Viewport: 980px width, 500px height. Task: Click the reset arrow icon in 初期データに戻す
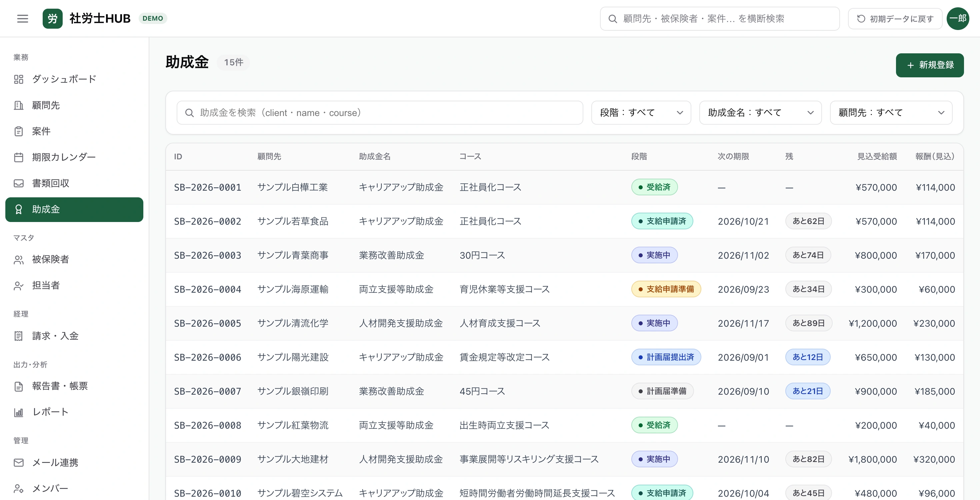pyautogui.click(x=861, y=19)
